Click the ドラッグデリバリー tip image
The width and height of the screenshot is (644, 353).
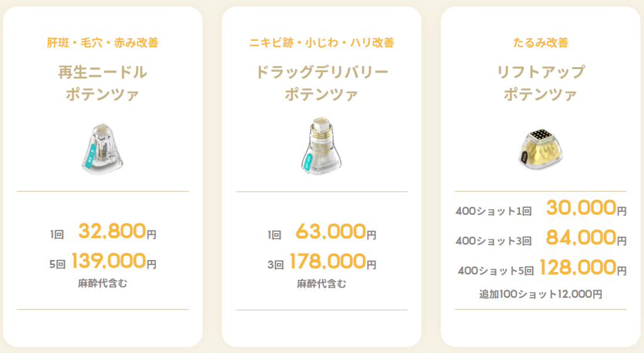pyautogui.click(x=321, y=146)
